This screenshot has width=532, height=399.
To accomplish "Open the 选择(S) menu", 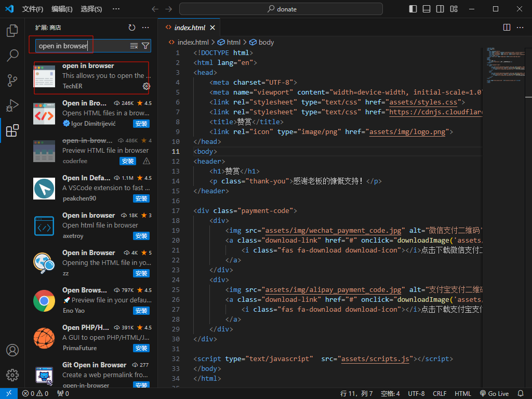I will (91, 9).
